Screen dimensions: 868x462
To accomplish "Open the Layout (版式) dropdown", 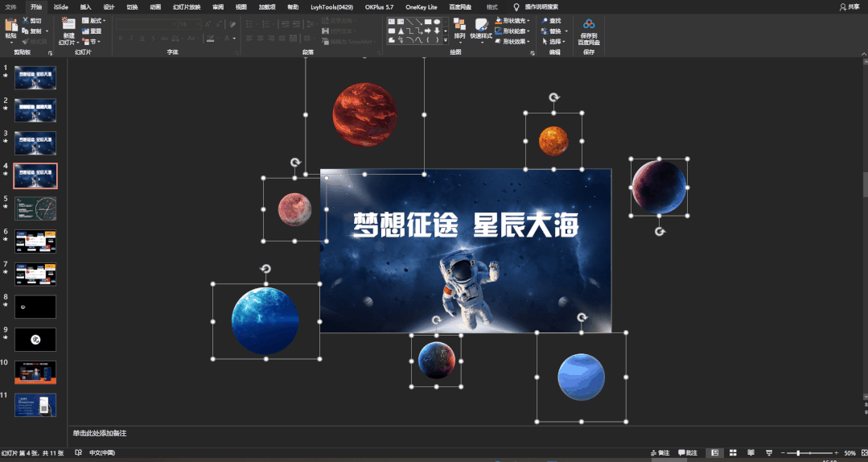I will point(93,21).
